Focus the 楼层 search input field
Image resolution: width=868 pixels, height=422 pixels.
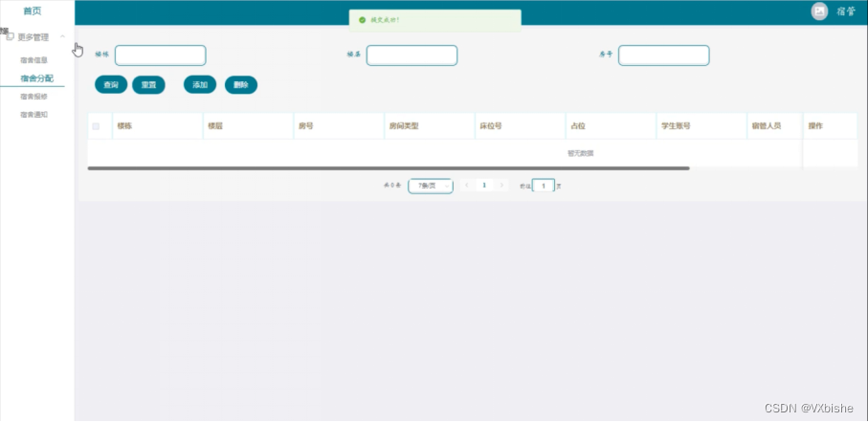click(412, 56)
